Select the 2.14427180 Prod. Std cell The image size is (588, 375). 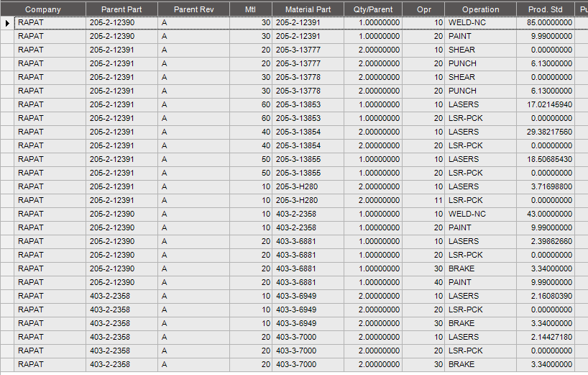[x=546, y=337]
